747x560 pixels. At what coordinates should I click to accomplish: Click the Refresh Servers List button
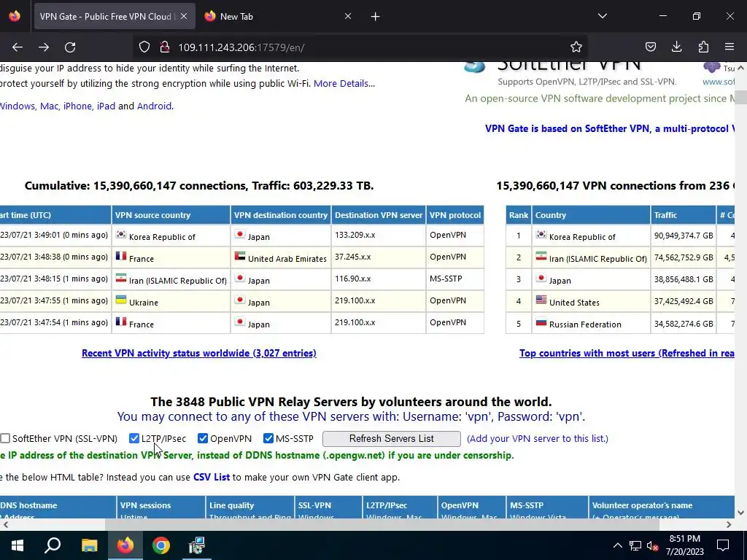(392, 438)
